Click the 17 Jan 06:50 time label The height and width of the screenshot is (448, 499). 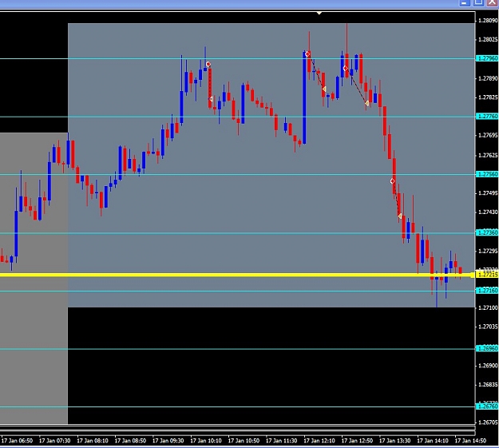pos(17,441)
